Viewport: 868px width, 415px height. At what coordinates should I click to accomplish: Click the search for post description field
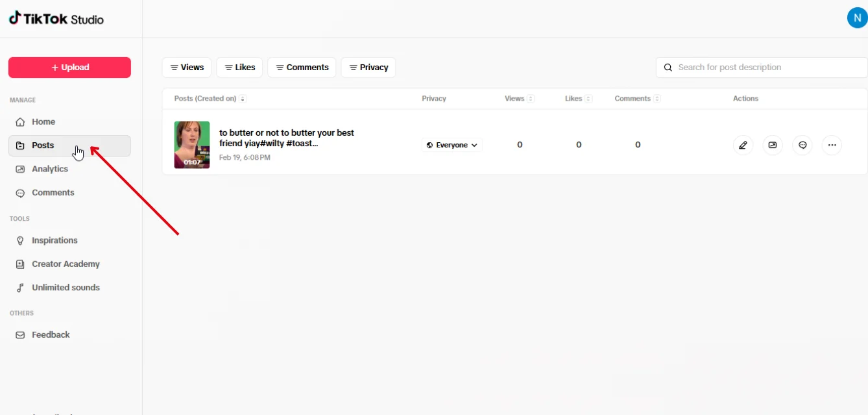[766, 68]
